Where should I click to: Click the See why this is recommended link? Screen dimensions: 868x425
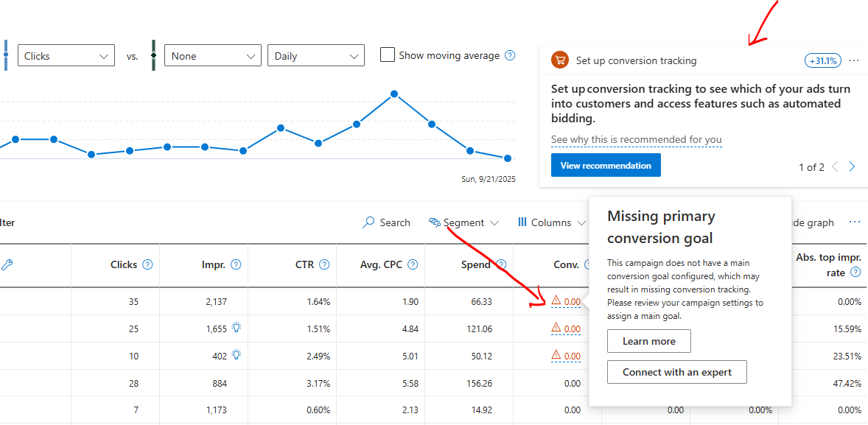[636, 139]
